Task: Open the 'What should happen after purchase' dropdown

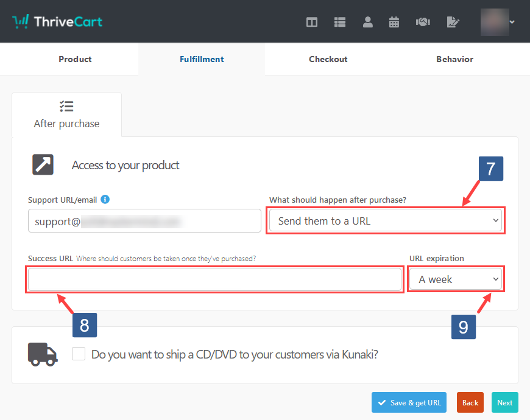Action: 386,220
